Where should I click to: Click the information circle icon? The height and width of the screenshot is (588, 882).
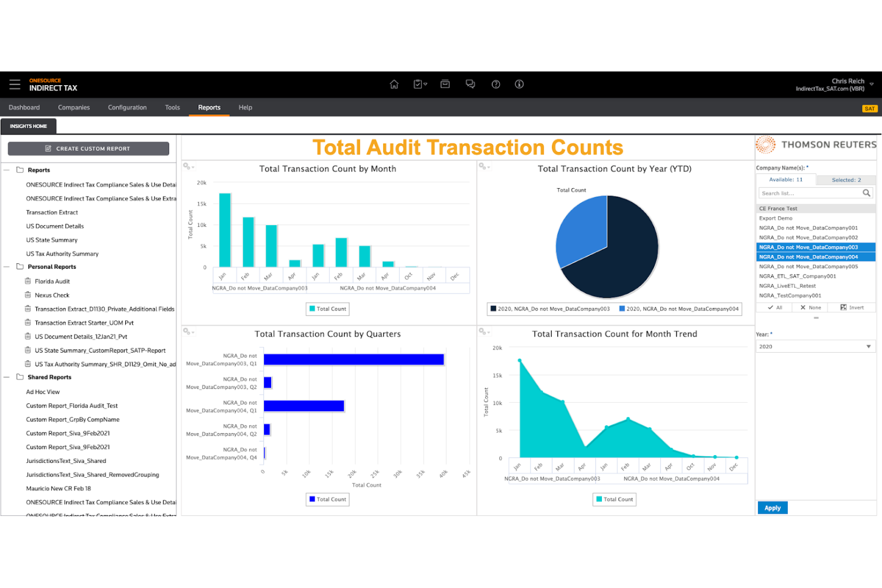(x=519, y=84)
